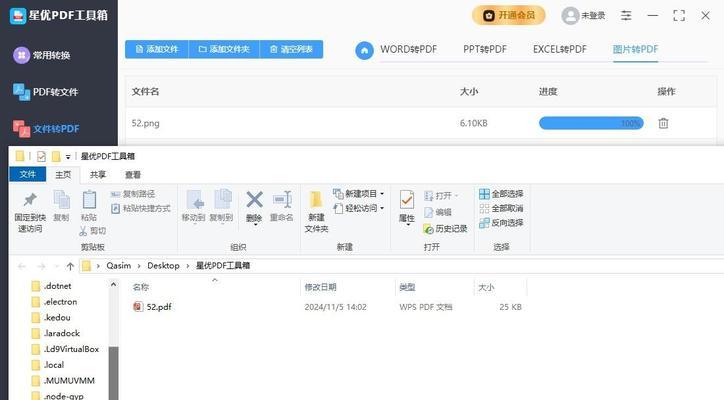Open the .Ld9VirtualBox folder in tree
Screen dimensions: 724x400
[66, 349]
